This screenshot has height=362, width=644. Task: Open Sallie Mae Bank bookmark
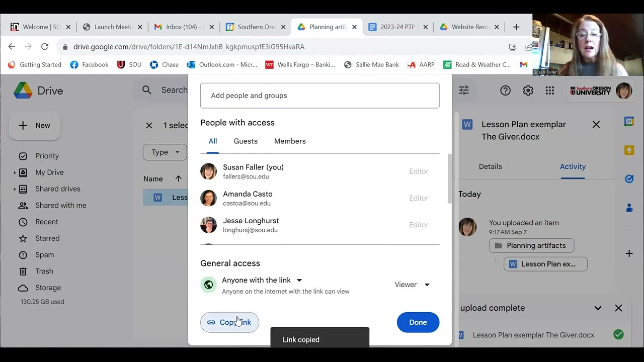coord(371,64)
